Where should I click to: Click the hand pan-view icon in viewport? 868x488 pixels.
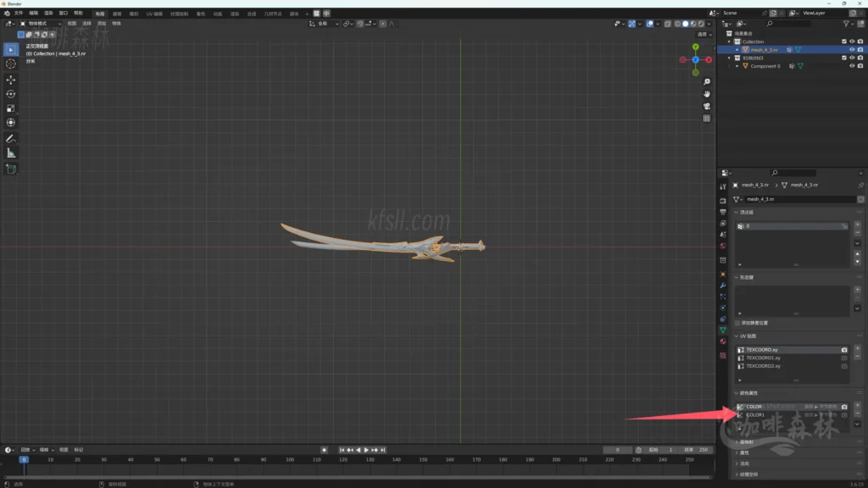coord(707,94)
